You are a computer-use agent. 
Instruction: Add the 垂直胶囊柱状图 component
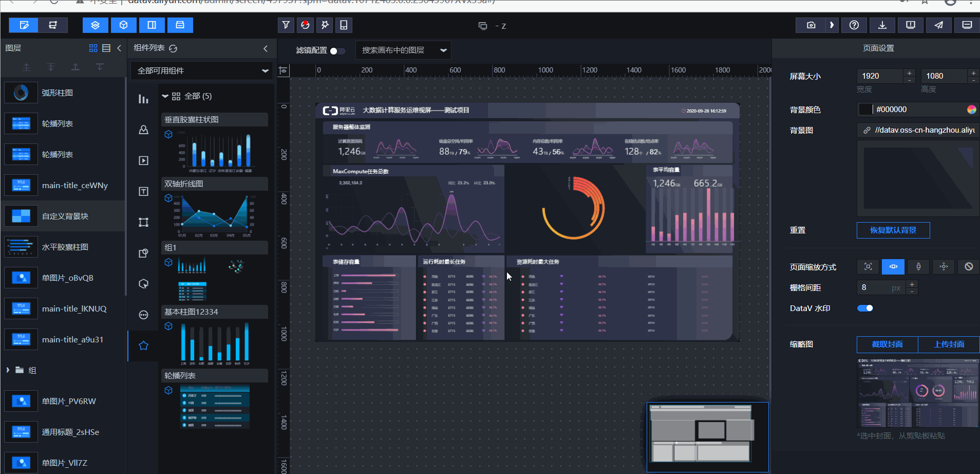point(215,144)
